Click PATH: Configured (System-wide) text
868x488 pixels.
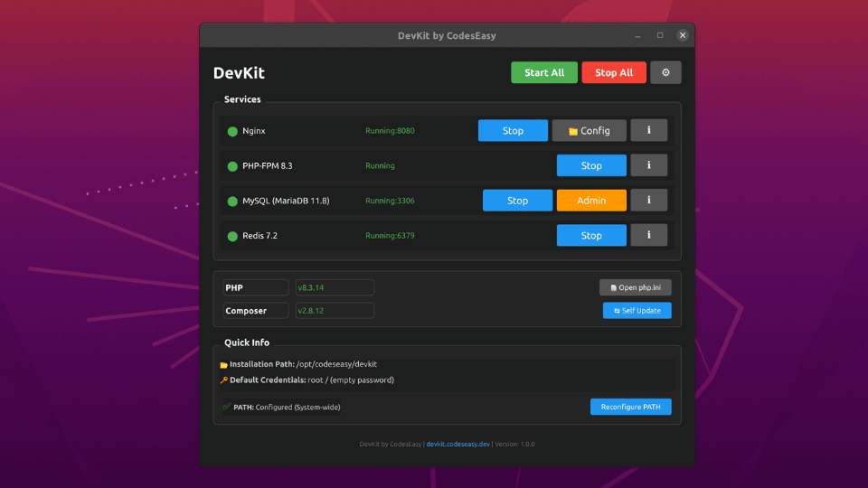[287, 407]
